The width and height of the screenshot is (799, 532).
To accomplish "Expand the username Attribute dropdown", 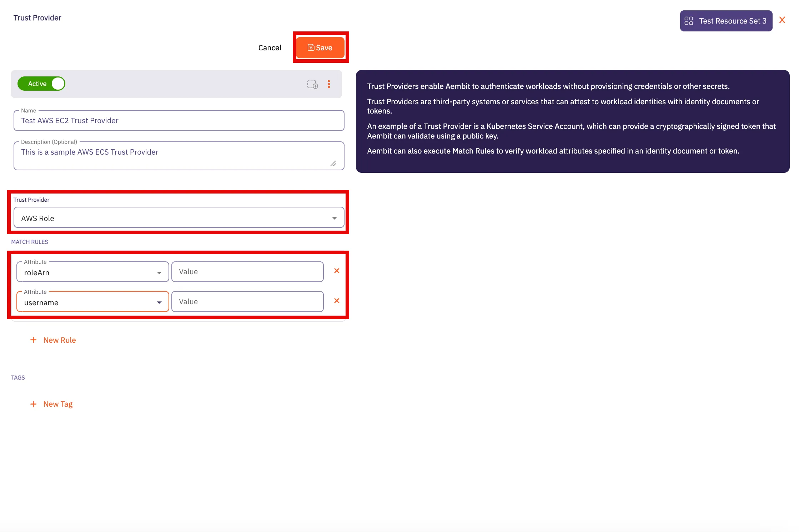I will click(x=159, y=302).
